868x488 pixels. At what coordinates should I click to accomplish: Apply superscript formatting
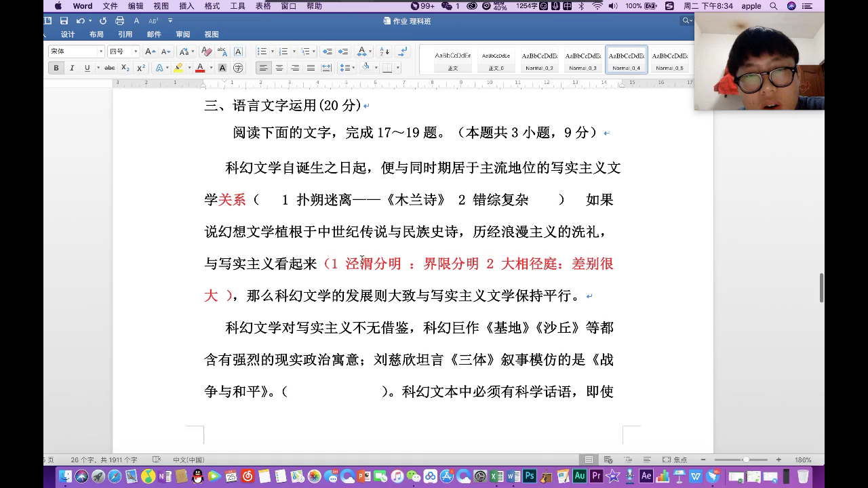(x=141, y=68)
